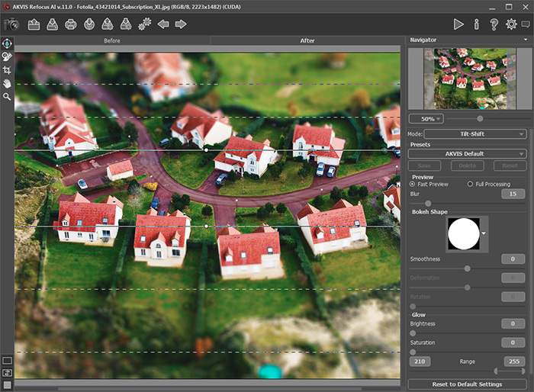Click the Glow section label

coord(419,315)
